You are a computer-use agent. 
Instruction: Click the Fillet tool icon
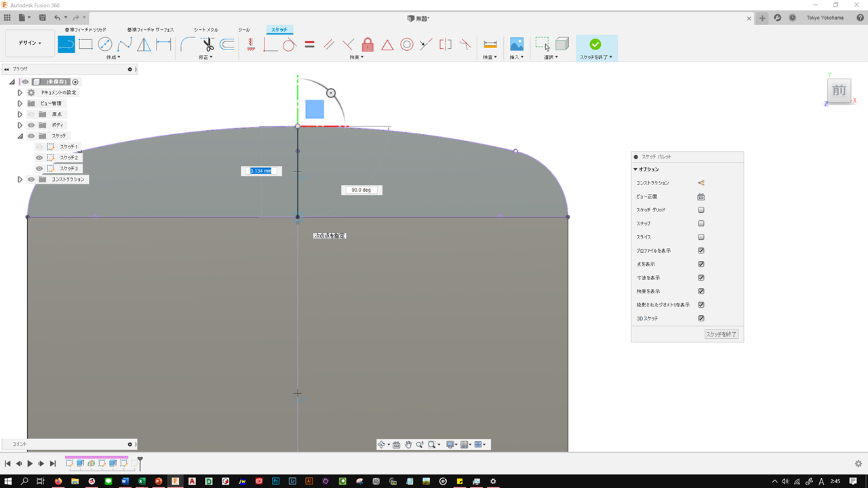coord(188,45)
